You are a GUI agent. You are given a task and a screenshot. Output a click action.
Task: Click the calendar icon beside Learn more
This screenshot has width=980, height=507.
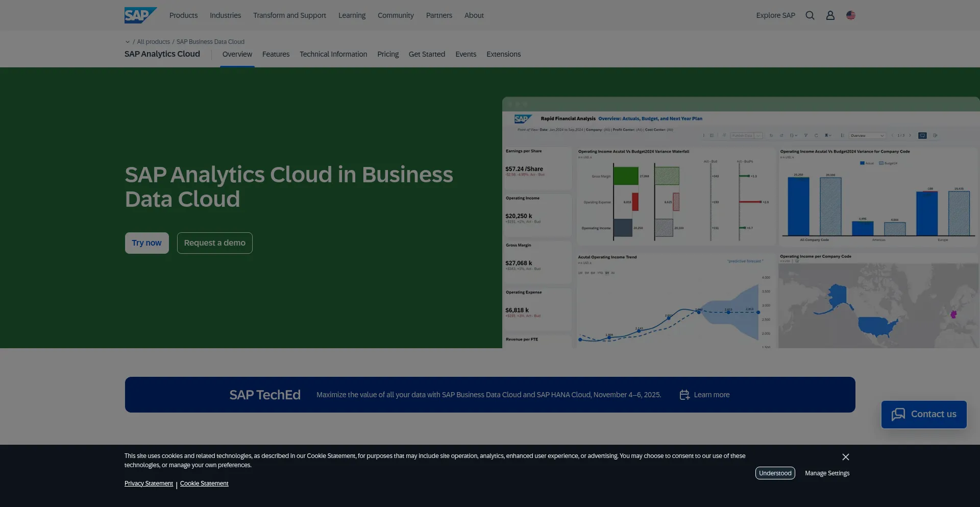[684, 395]
